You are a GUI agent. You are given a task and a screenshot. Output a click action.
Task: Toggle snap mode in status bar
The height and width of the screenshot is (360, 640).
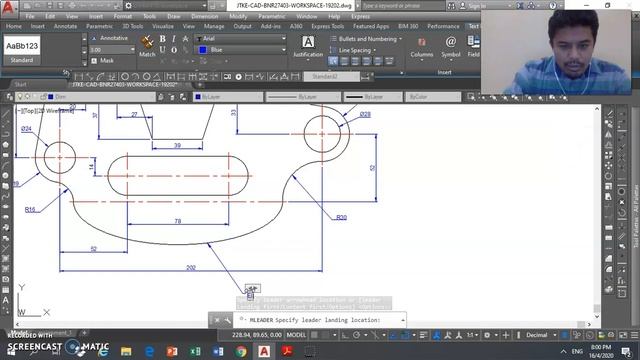[325, 335]
